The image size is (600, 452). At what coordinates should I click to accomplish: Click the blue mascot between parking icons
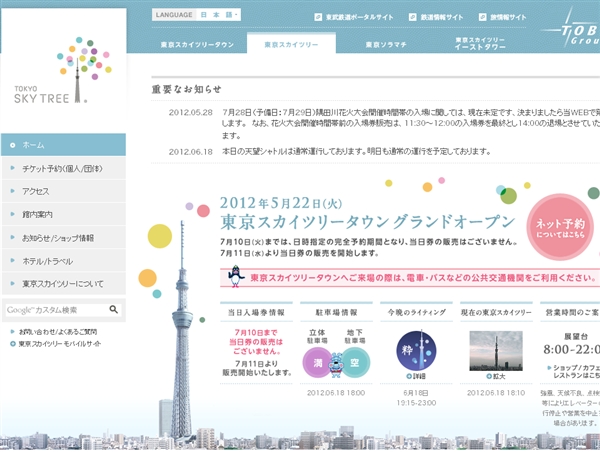[336, 364]
